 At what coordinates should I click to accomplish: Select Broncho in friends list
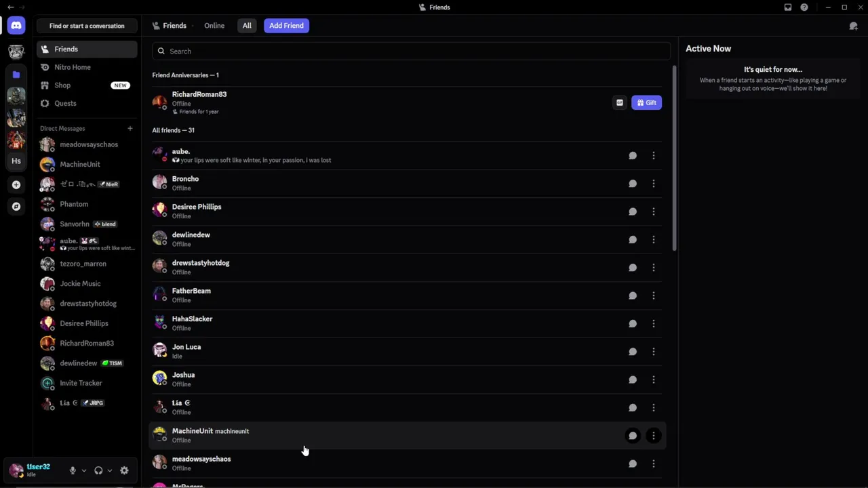(407, 184)
